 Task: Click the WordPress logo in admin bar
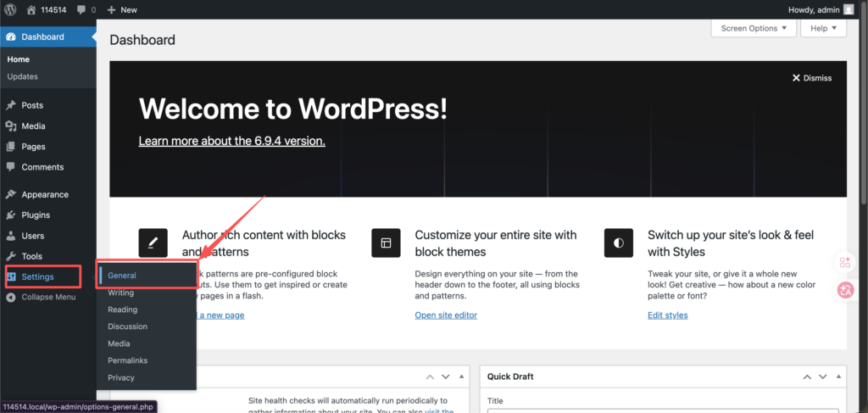(x=10, y=9)
